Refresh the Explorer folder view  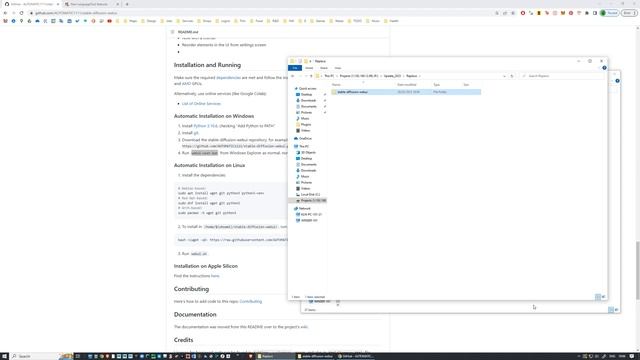pyautogui.click(x=512, y=76)
